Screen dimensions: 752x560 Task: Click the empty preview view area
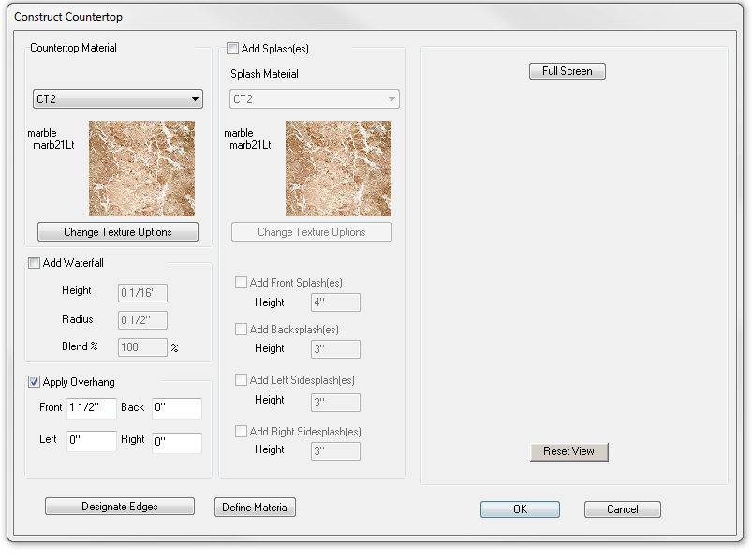[x=573, y=262]
